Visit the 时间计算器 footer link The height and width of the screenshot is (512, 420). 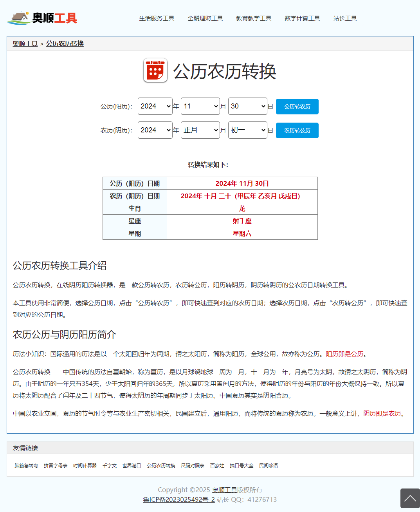[x=85, y=466]
